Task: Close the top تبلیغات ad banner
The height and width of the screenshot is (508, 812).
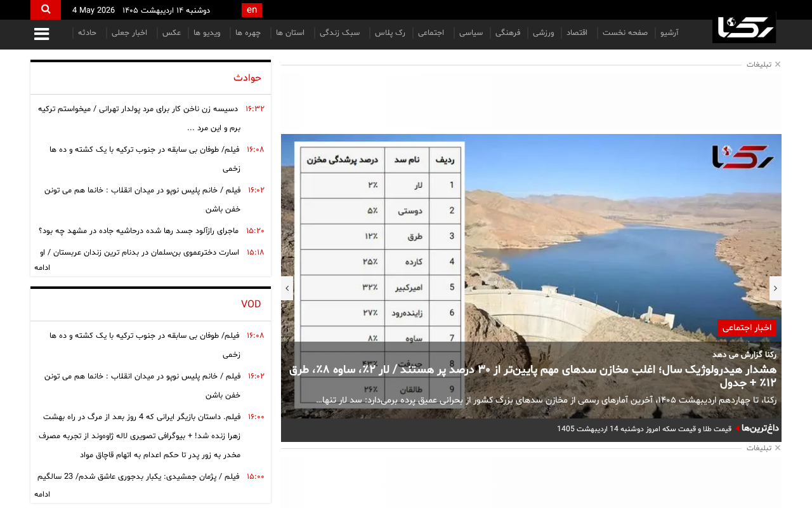Action: point(778,64)
